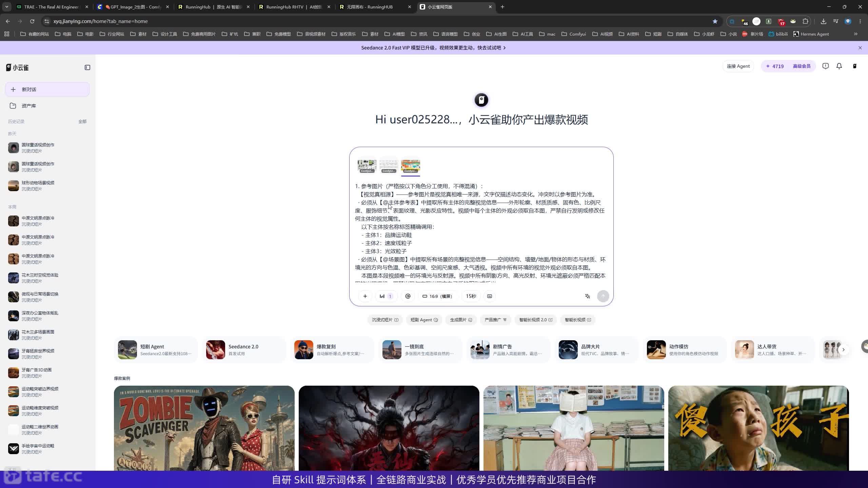
Task: Insert a reference with the @ button
Action: coord(408,296)
